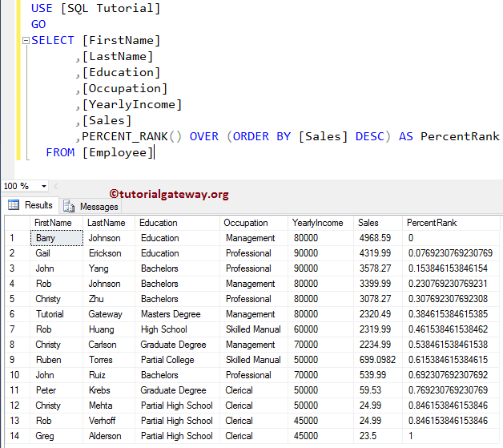Select the FirstName column header
This screenshot has width=503, height=448.
coord(53,223)
